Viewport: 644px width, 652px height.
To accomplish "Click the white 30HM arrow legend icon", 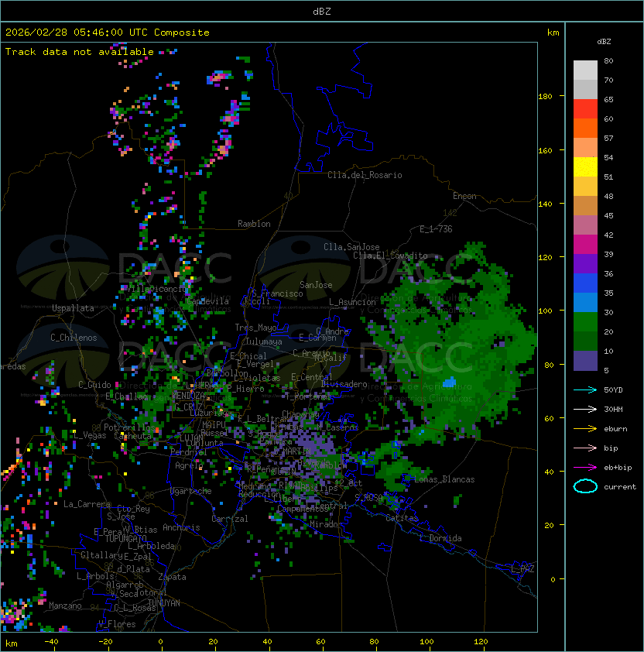I will point(585,409).
